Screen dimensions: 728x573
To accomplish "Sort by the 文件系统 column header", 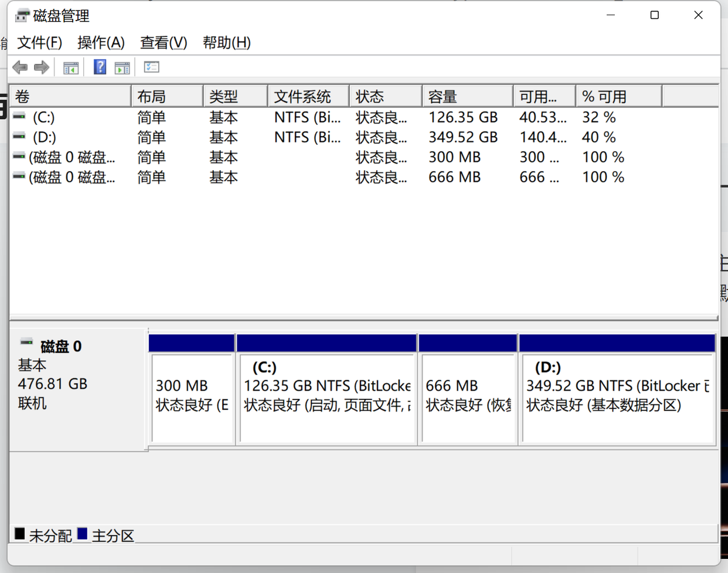I will (x=308, y=96).
